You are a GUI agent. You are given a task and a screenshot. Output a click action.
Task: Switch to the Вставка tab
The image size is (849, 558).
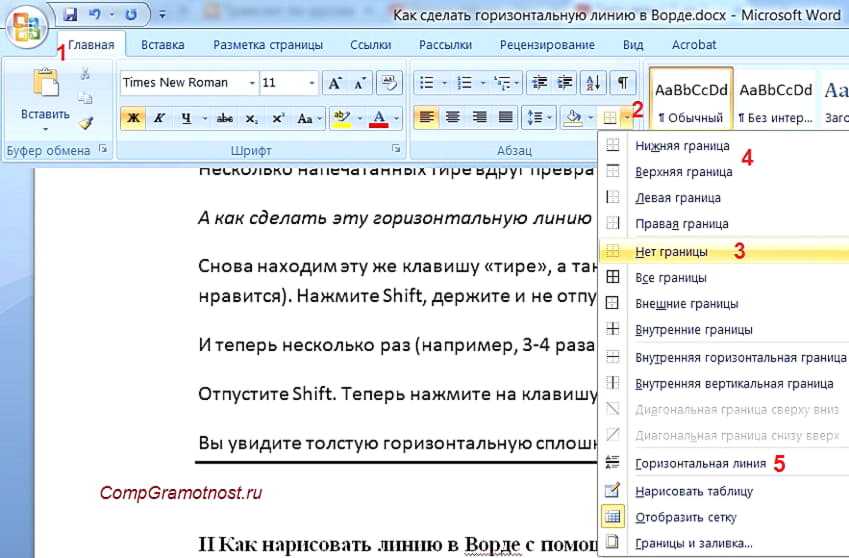(162, 45)
